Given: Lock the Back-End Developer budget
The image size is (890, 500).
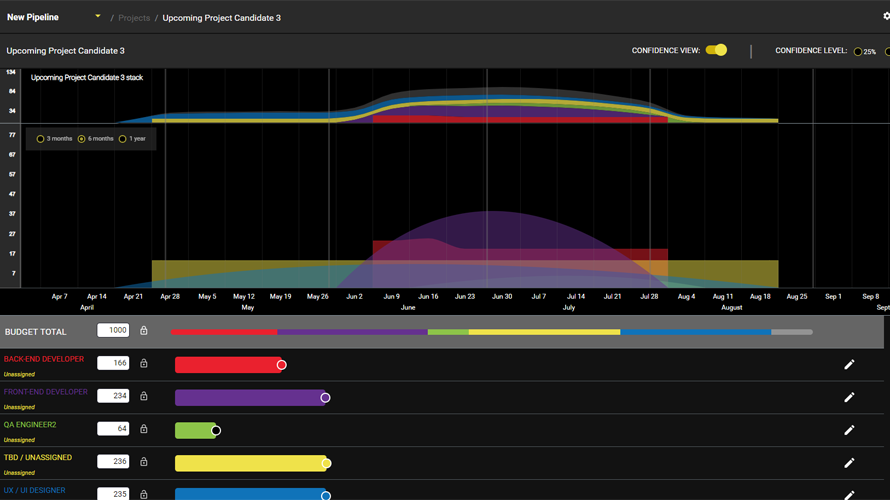Looking at the screenshot, I should tap(144, 363).
